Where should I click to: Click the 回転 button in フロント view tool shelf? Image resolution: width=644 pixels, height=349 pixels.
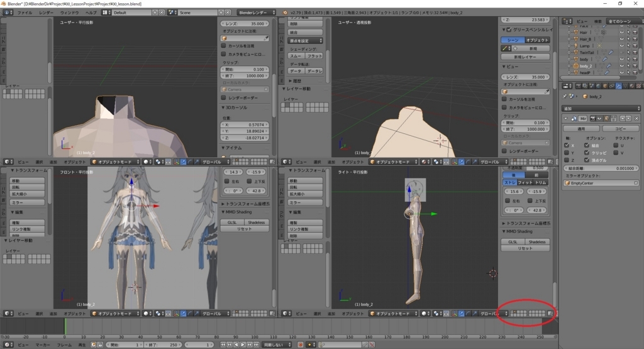(27, 187)
